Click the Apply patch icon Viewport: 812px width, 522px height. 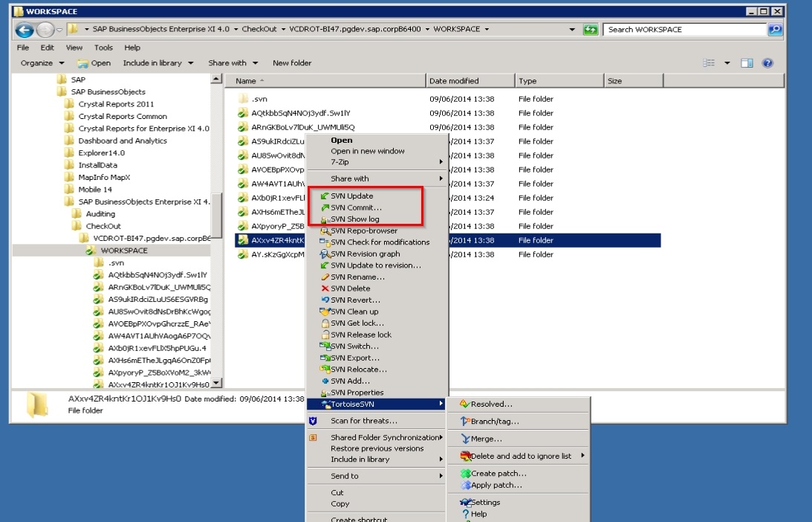coord(465,486)
